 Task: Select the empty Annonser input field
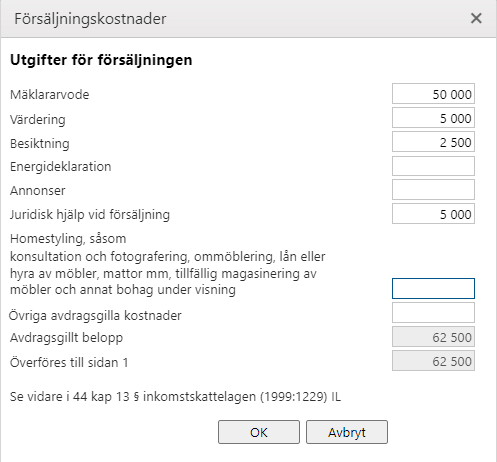tap(433, 190)
